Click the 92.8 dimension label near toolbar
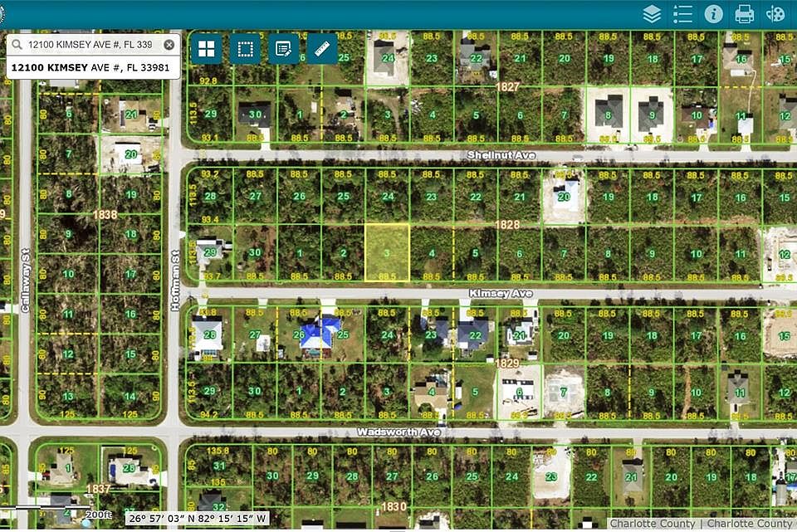 [208, 81]
